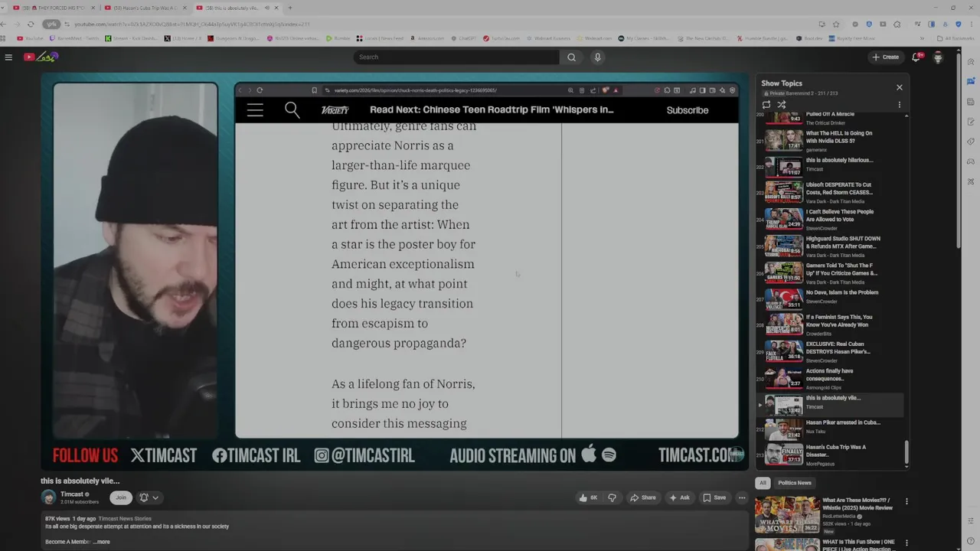Click the Ask button

[679, 497]
